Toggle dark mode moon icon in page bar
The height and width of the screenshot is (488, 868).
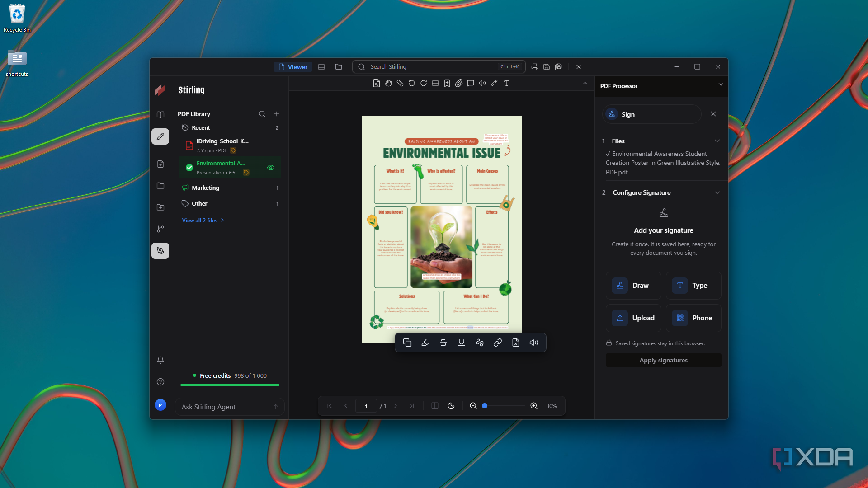click(451, 406)
